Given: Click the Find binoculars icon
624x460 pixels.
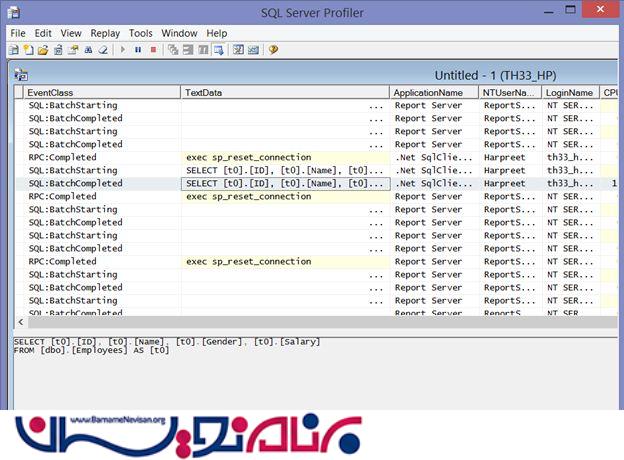Looking at the screenshot, I should [88, 49].
